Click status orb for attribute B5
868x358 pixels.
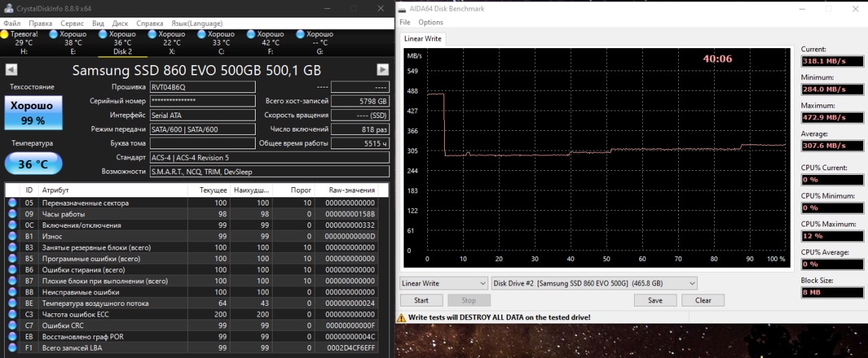tap(12, 258)
